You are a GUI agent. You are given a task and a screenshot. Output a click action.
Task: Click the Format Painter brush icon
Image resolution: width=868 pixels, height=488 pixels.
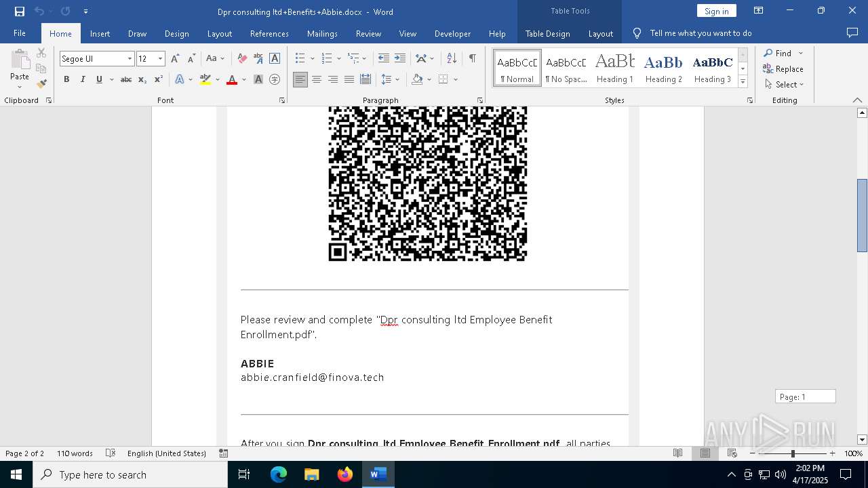point(41,84)
